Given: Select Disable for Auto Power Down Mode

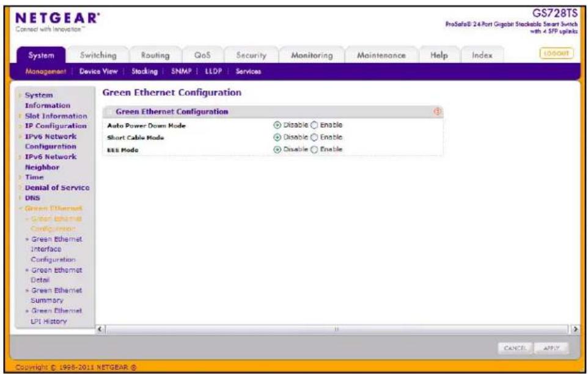Looking at the screenshot, I should (277, 125).
